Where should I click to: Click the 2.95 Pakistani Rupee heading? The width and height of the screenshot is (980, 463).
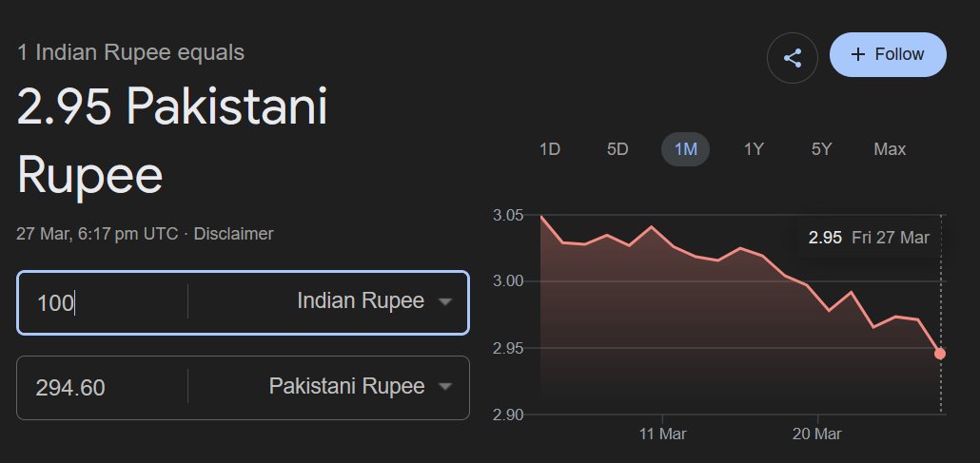click(172, 142)
